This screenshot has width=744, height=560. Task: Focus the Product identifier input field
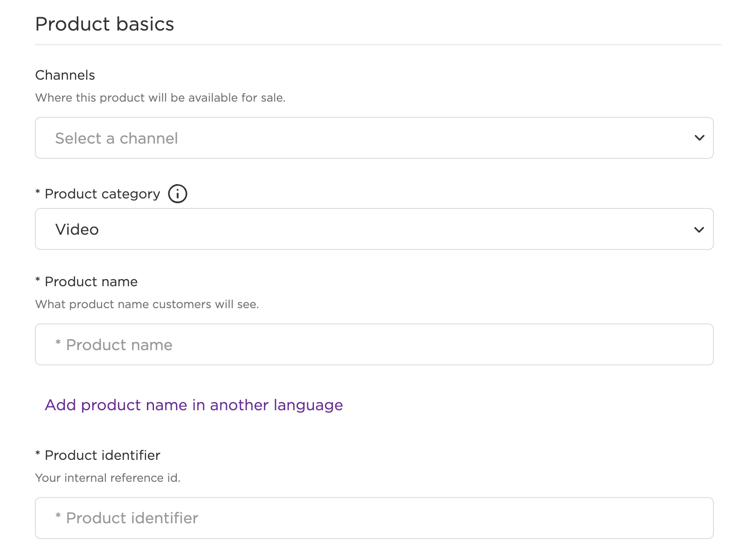[x=374, y=518]
